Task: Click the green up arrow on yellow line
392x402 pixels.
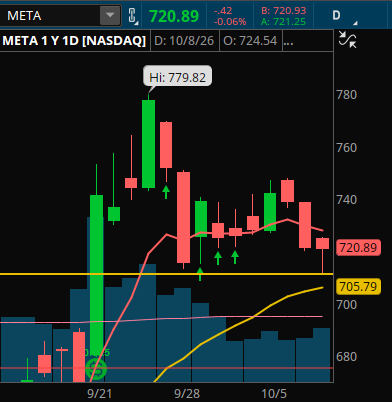Action: coord(200,274)
